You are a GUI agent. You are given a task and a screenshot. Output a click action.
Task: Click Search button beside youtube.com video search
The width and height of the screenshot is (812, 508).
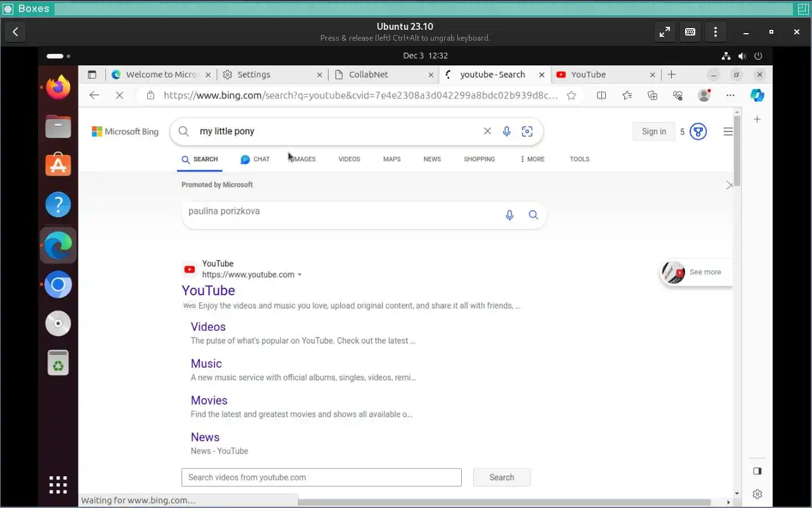point(502,478)
